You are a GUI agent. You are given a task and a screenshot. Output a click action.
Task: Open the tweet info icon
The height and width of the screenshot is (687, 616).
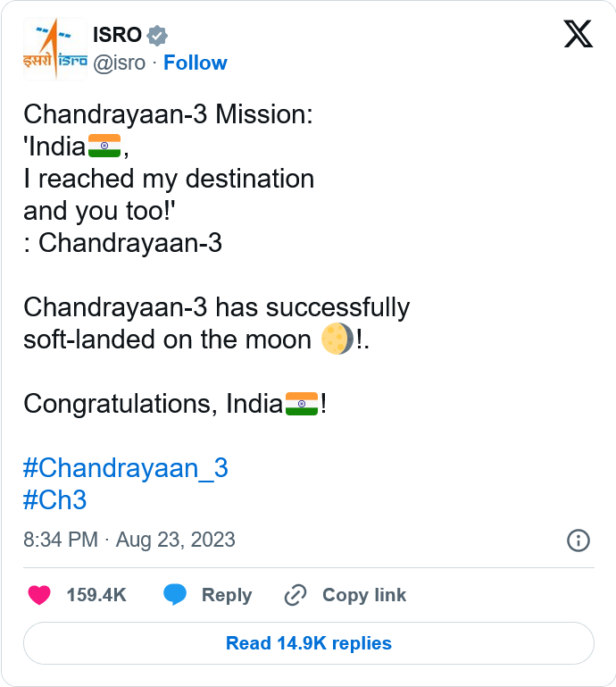[x=579, y=540]
